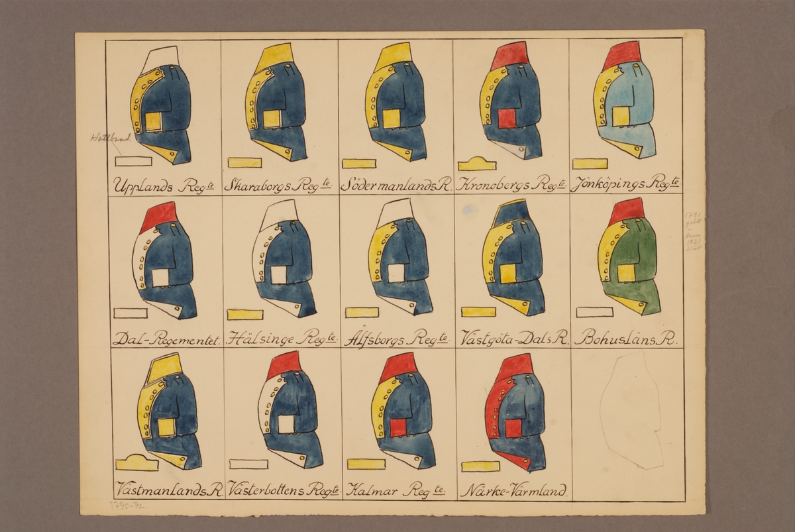Image resolution: width=795 pixels, height=532 pixels.
Task: Click the 'Södermanlands R.' caption
Action: [396, 185]
